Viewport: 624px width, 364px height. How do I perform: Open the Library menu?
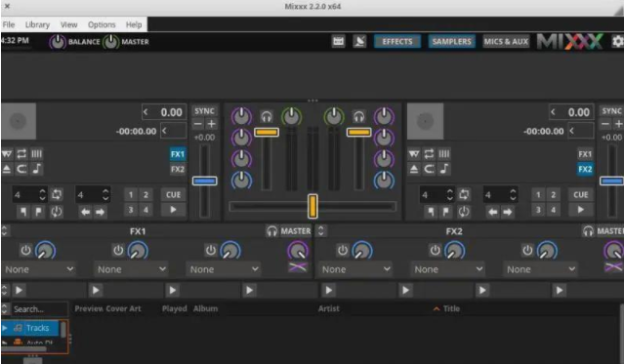click(x=37, y=24)
